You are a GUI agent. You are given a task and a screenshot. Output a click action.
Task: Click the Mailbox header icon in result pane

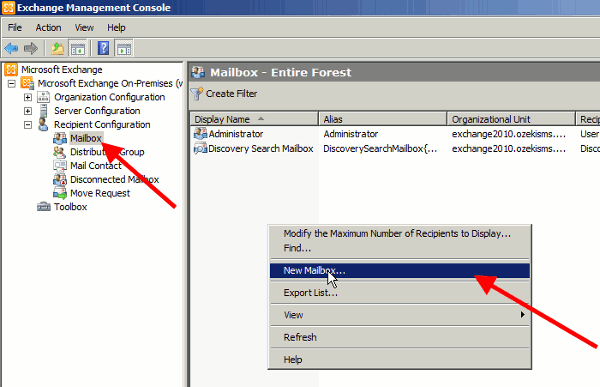pyautogui.click(x=198, y=72)
